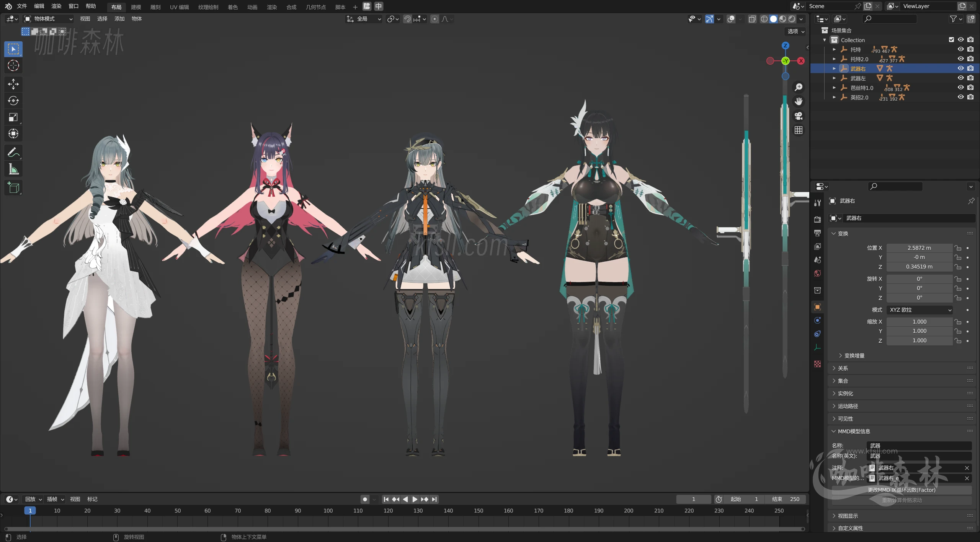Toggle X-ray display in viewport header

[752, 19]
